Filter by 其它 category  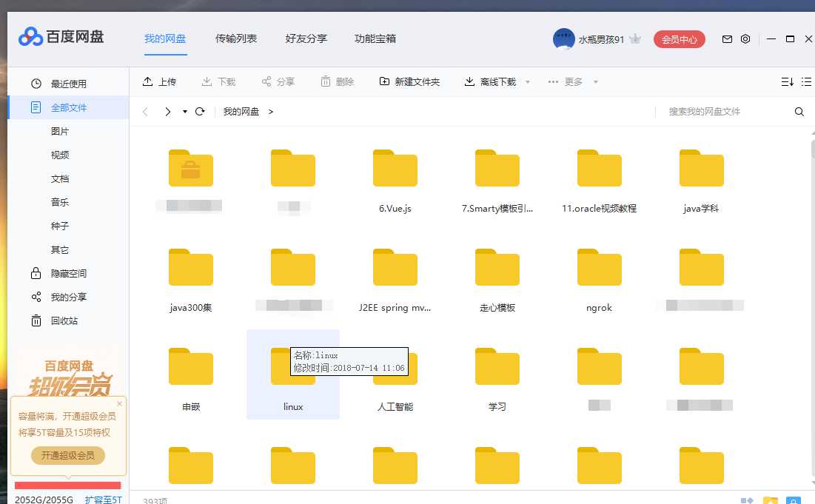click(x=60, y=250)
